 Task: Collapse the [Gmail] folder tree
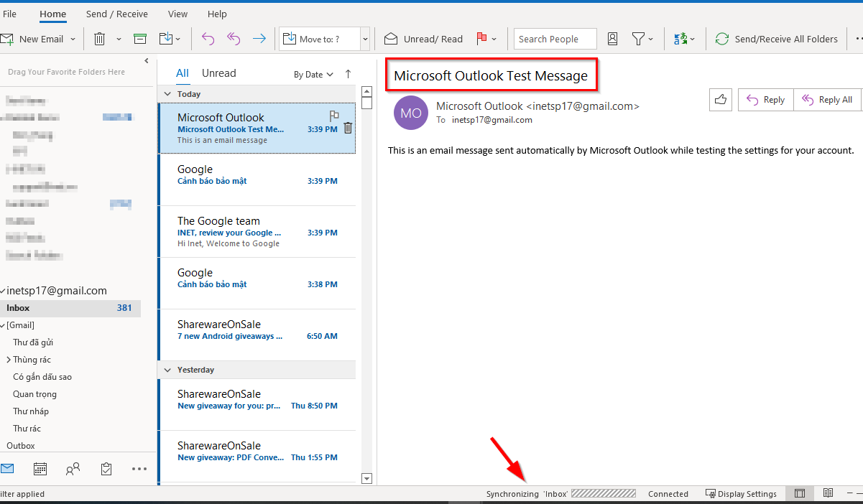coord(3,325)
